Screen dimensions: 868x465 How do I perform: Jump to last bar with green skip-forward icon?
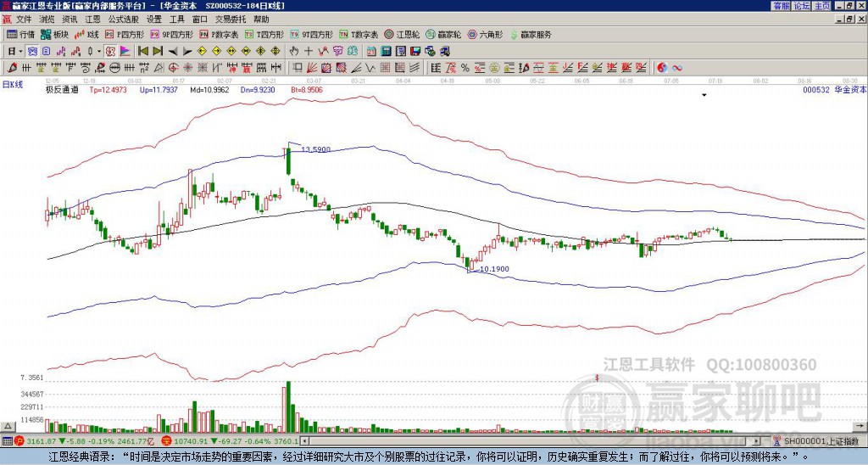[157, 52]
